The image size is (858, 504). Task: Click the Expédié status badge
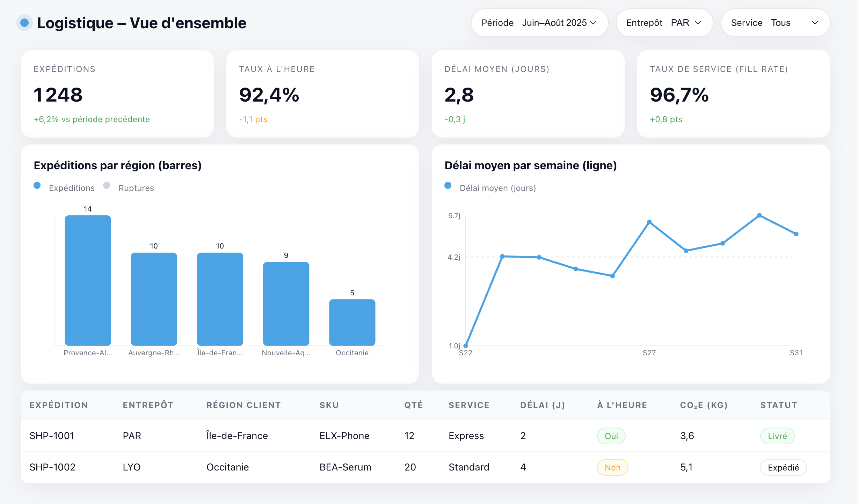(x=783, y=467)
